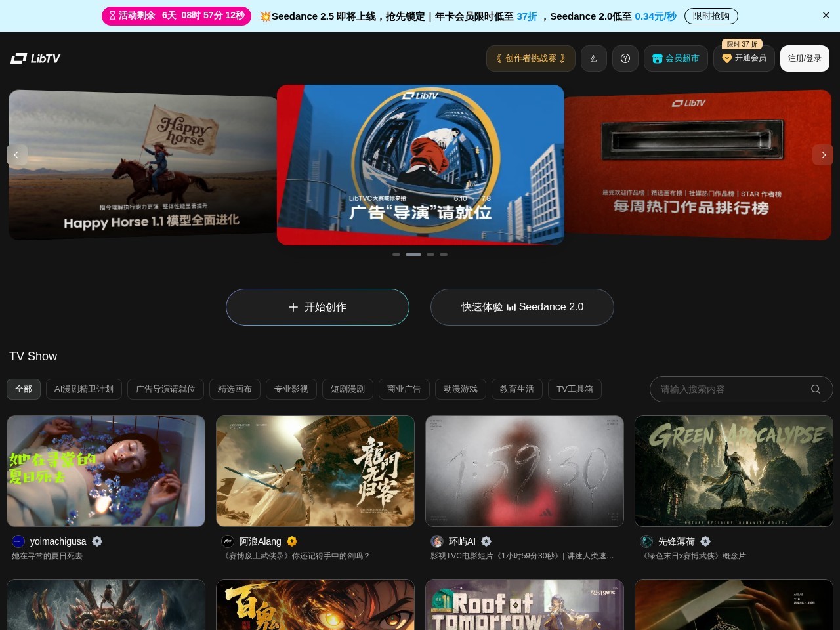This screenshot has width=840, height=630.
Task: Open the help question mark icon
Action: [x=625, y=58]
